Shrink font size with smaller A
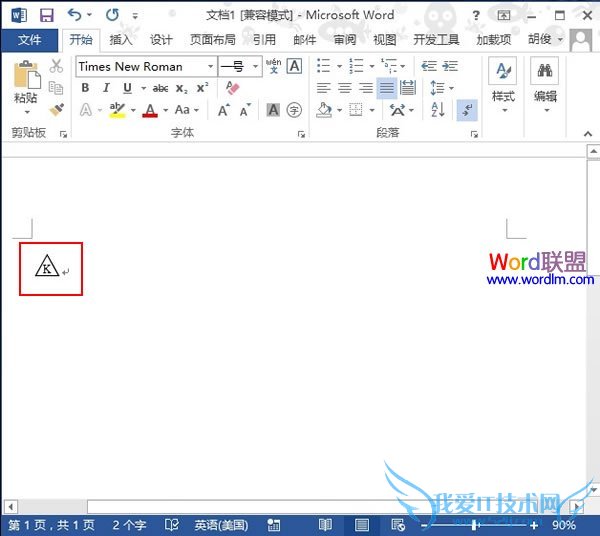The height and width of the screenshot is (536, 600). click(x=245, y=110)
